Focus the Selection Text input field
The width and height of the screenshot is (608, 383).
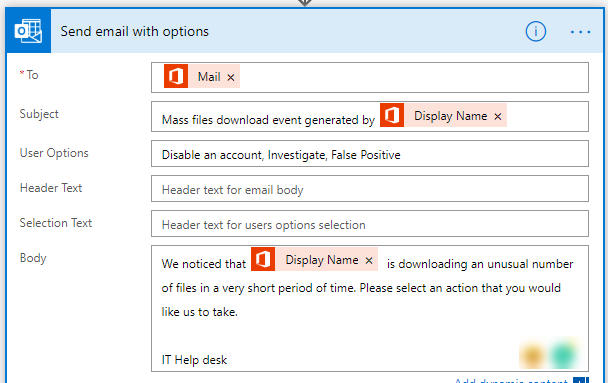[370, 224]
